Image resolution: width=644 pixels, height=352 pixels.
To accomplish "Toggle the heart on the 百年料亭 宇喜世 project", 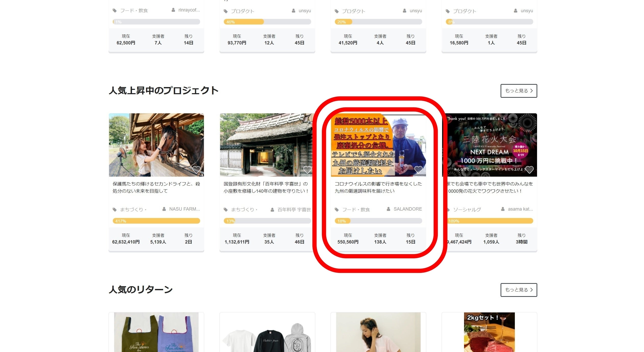I will pyautogui.click(x=307, y=170).
